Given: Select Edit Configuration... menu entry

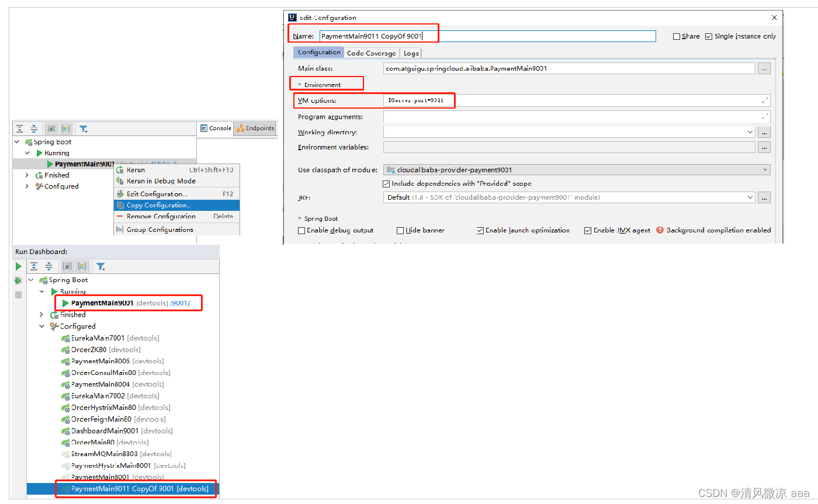Looking at the screenshot, I should (176, 194).
